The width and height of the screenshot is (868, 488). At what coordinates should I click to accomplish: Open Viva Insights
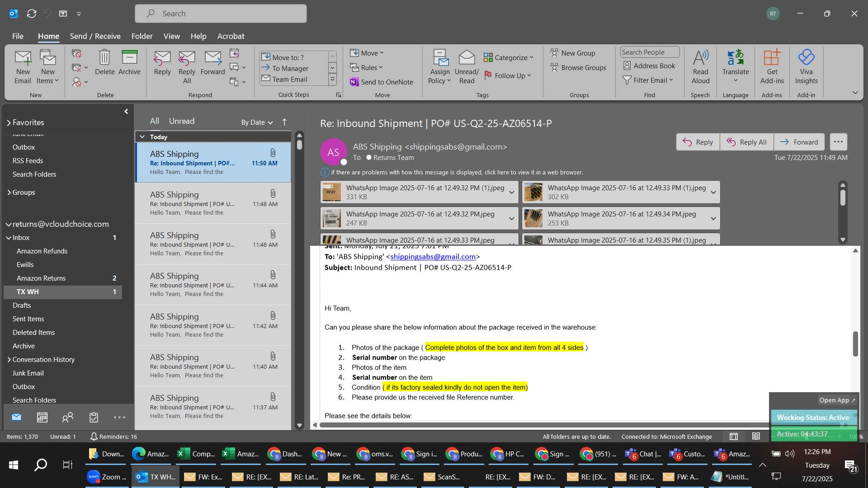[806, 67]
